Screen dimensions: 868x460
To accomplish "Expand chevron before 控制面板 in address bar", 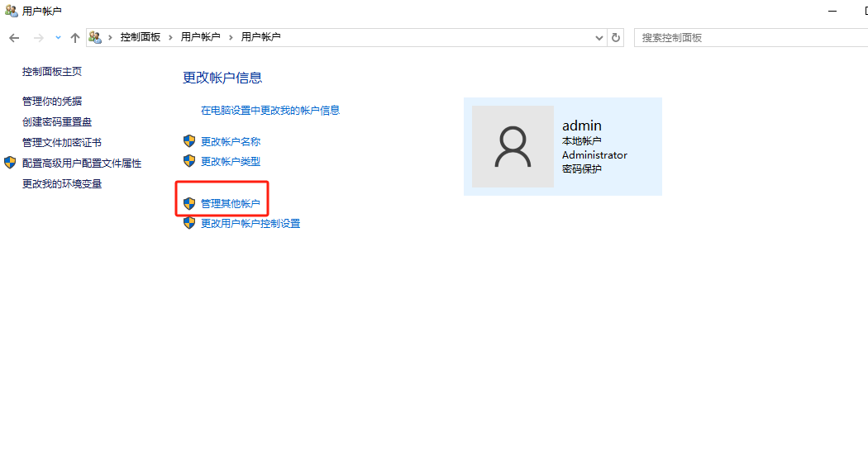I will pyautogui.click(x=110, y=37).
